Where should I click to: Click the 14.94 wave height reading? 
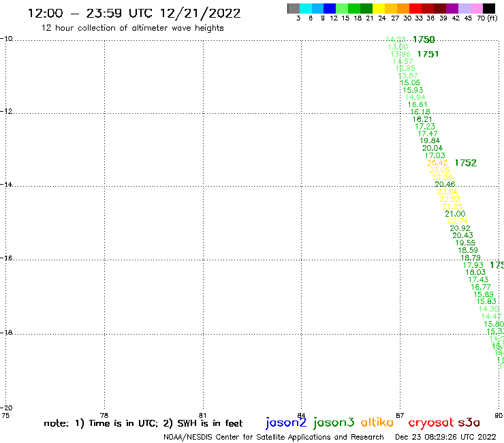click(x=415, y=97)
